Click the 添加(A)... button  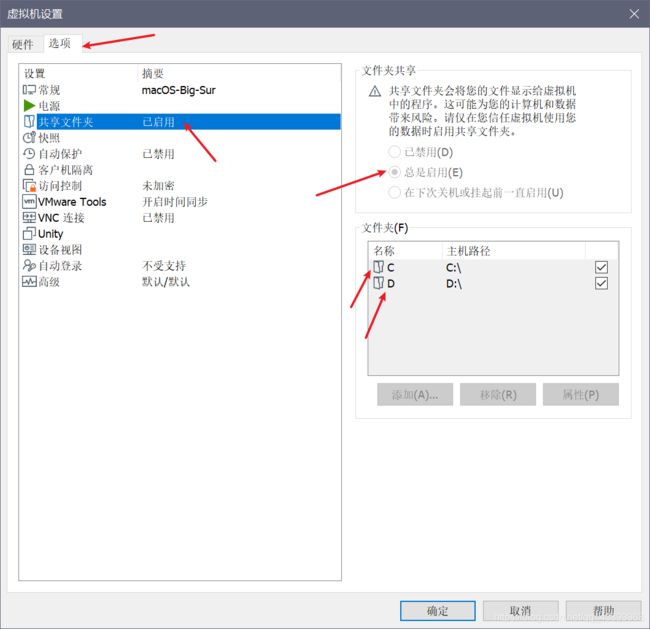pos(415,394)
